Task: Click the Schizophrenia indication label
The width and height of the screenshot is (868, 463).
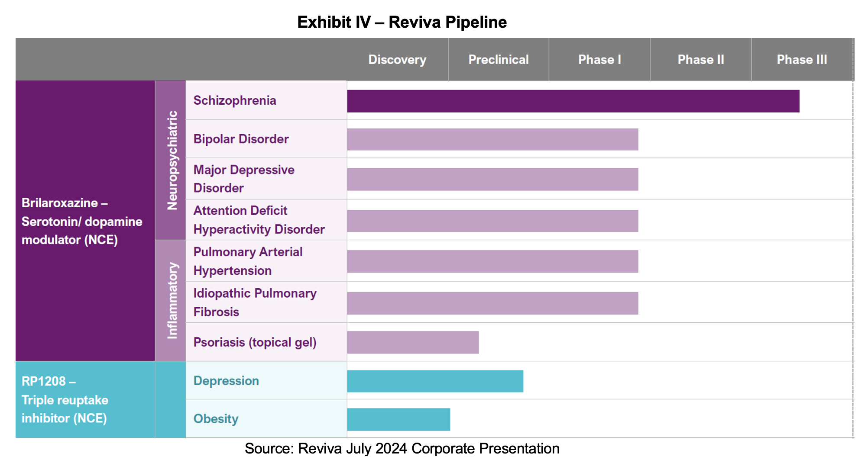Action: coord(235,100)
